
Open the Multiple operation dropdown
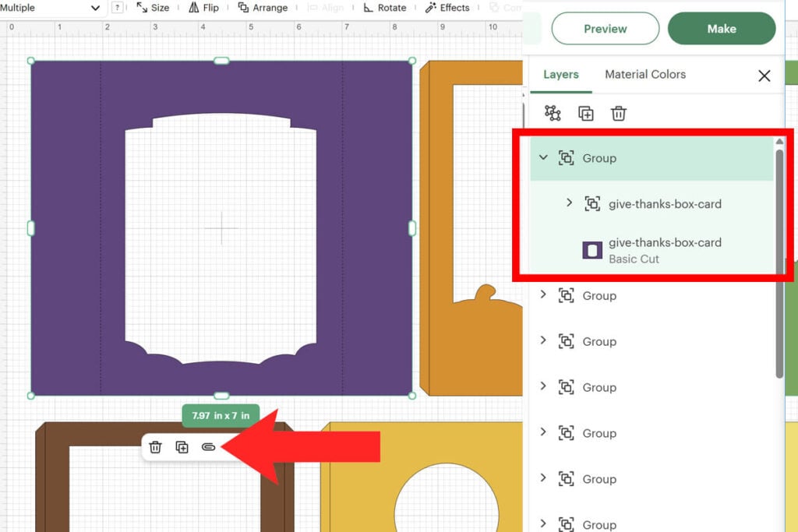pyautogui.click(x=51, y=8)
